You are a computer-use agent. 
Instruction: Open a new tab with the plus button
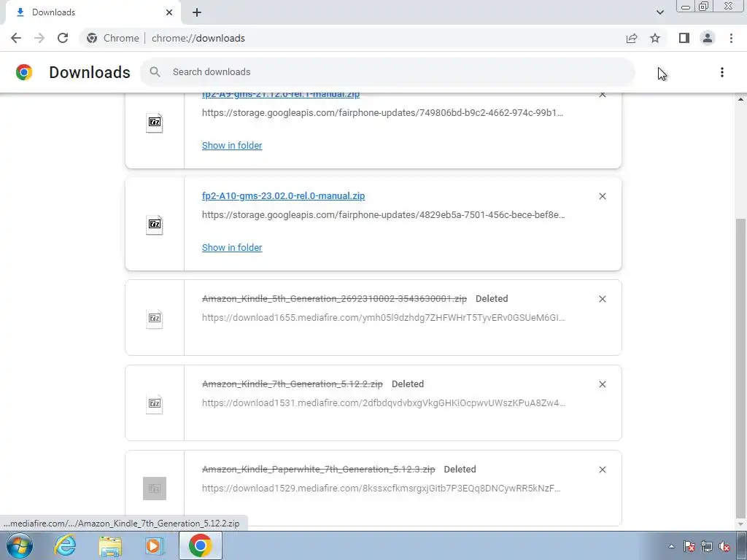(x=197, y=12)
